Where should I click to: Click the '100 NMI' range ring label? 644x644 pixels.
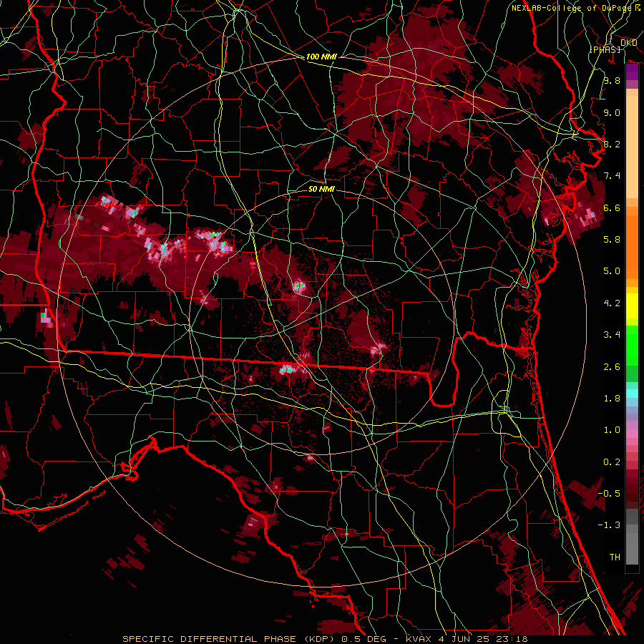coord(321,57)
